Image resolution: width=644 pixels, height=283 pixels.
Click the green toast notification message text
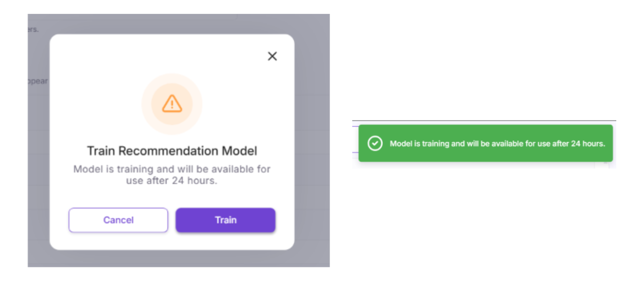pos(497,143)
